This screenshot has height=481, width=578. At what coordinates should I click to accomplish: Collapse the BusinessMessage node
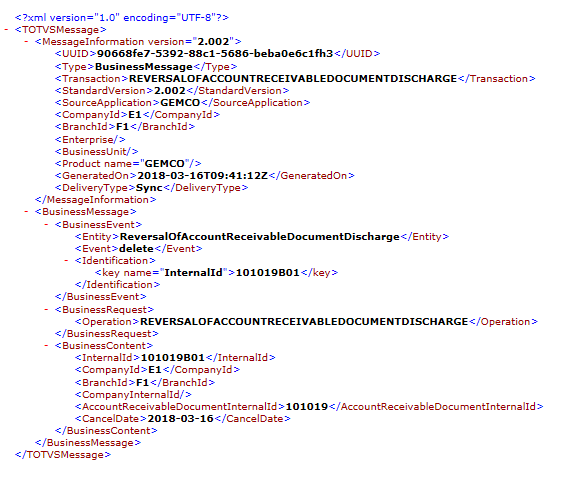(x=26, y=212)
